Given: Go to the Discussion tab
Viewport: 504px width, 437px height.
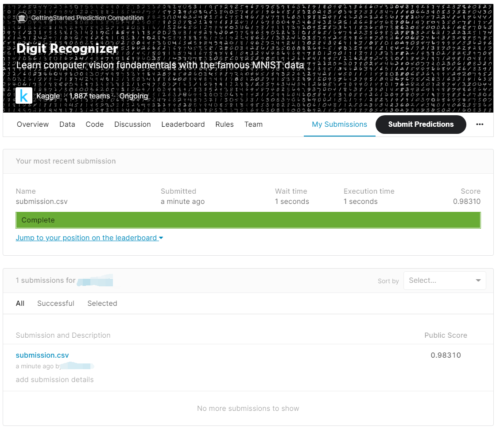Looking at the screenshot, I should (x=132, y=125).
